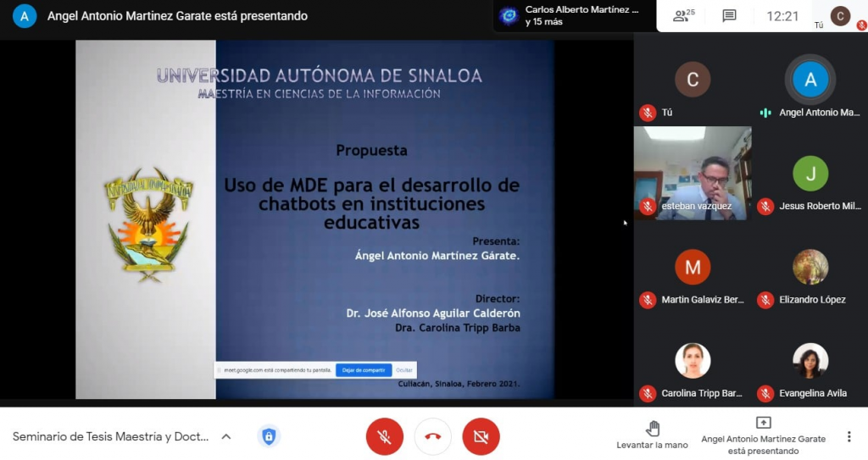Open the chat messages icon

pos(730,15)
